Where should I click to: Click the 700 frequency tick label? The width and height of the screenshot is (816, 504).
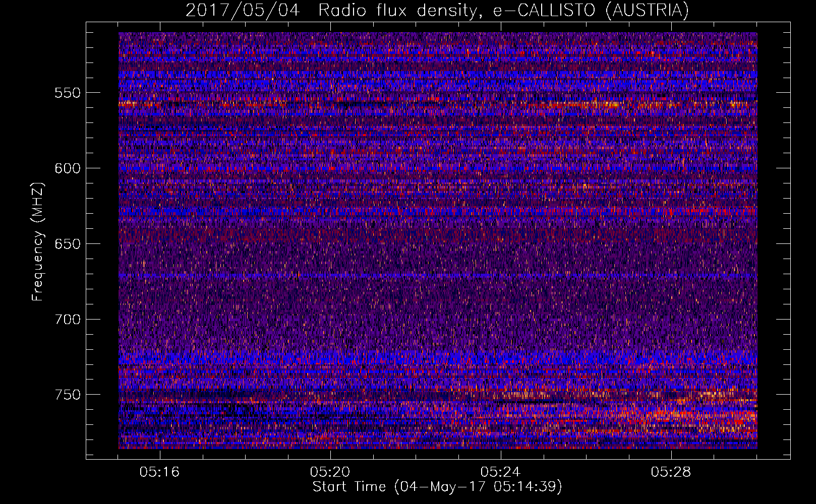(68, 320)
